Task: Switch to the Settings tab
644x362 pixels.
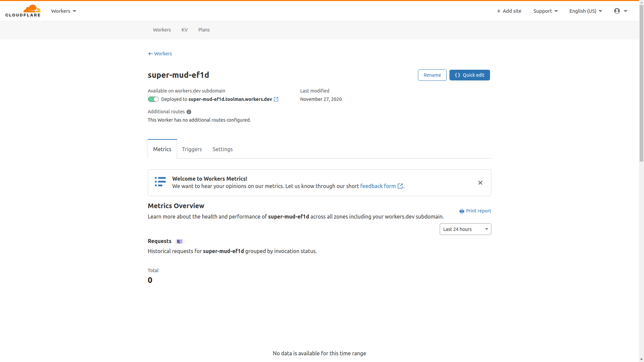Action: click(x=222, y=149)
